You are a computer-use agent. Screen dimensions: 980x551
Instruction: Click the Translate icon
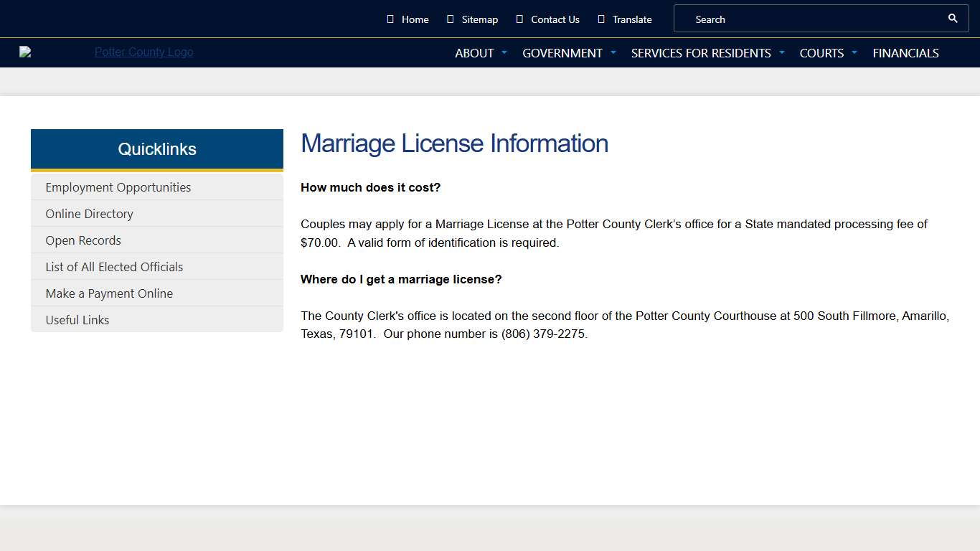point(601,19)
